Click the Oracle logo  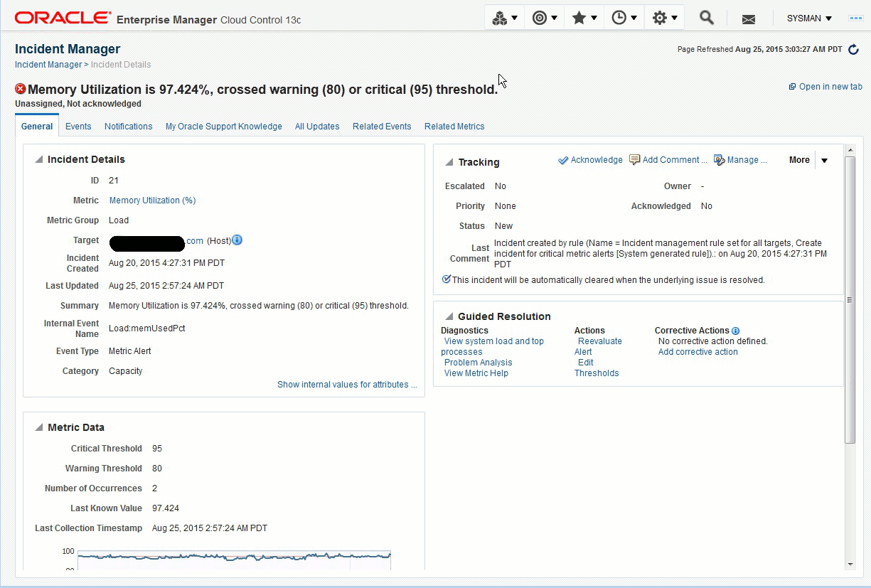click(63, 18)
